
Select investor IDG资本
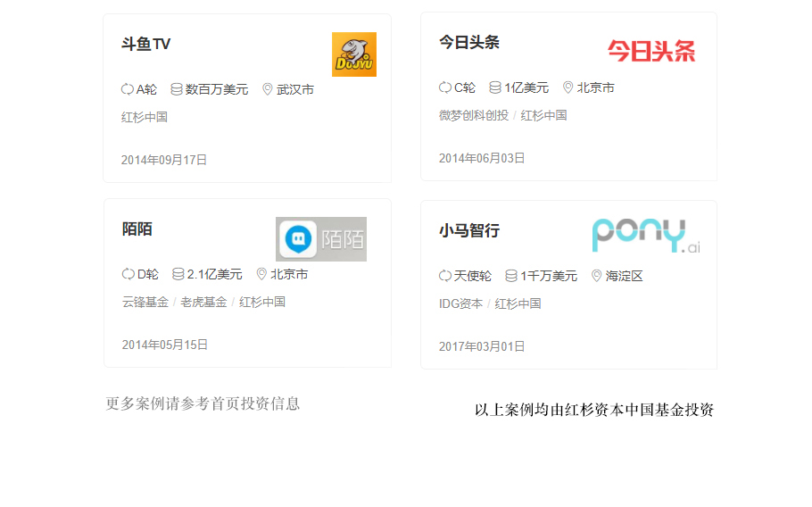click(x=461, y=303)
